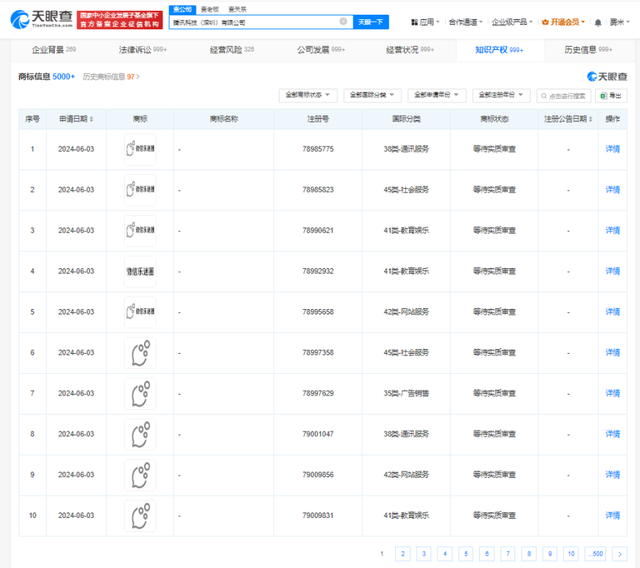Select the 查老板 search tab

[x=210, y=9]
